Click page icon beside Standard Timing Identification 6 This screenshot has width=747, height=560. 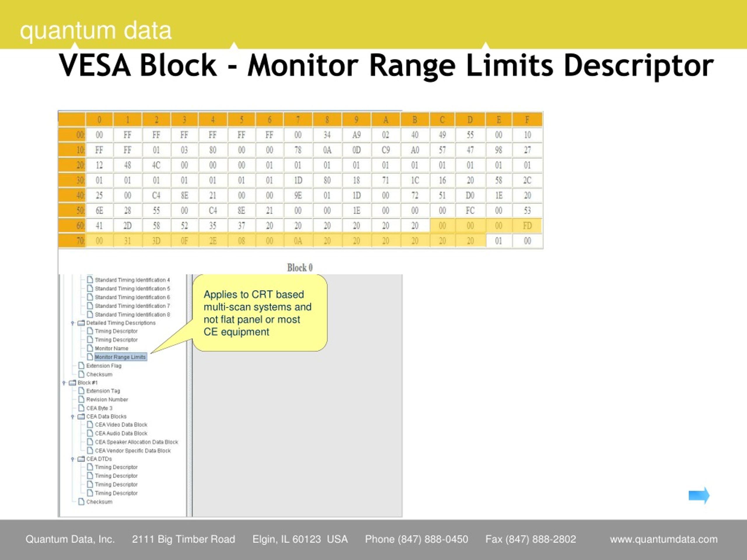(90, 297)
